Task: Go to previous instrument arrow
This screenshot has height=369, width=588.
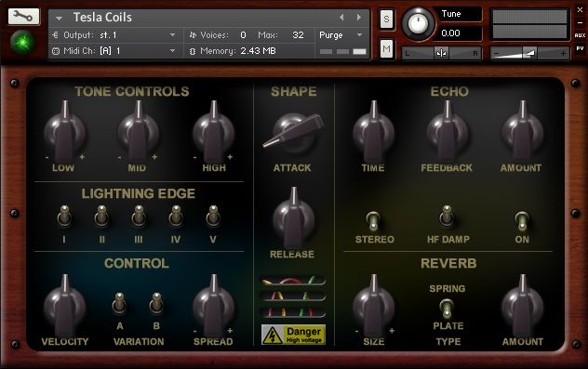Action: tap(341, 18)
